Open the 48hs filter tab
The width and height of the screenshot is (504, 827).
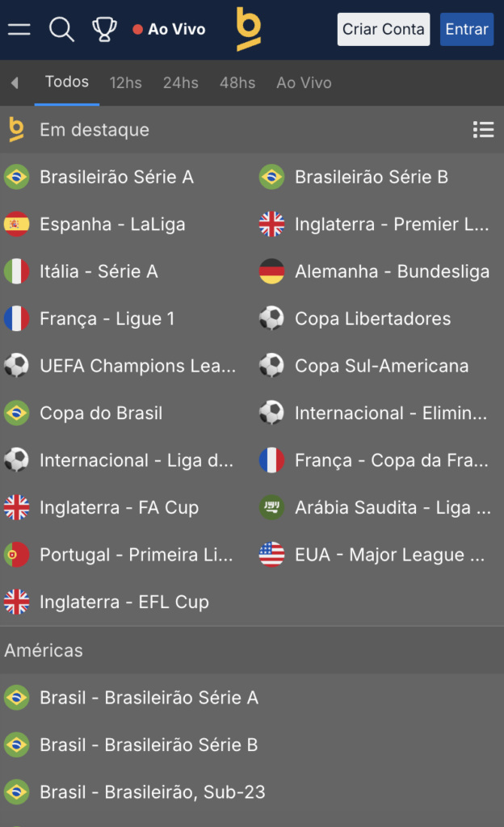pyautogui.click(x=237, y=82)
